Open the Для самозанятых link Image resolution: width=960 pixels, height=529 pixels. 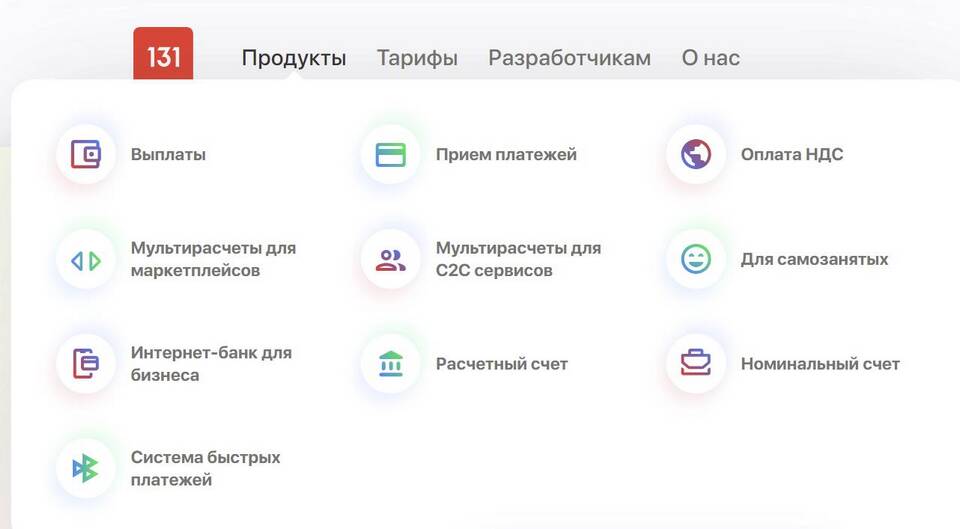[814, 260]
